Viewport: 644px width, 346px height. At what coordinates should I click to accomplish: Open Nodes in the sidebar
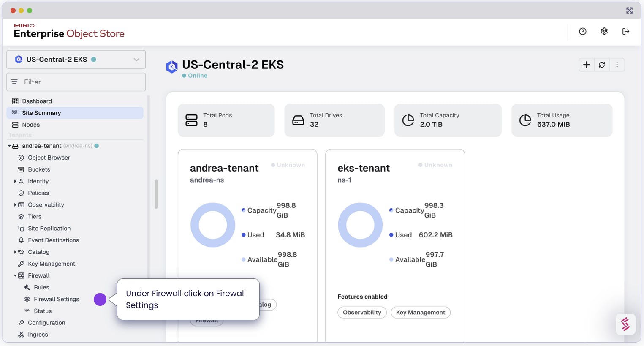click(x=31, y=125)
